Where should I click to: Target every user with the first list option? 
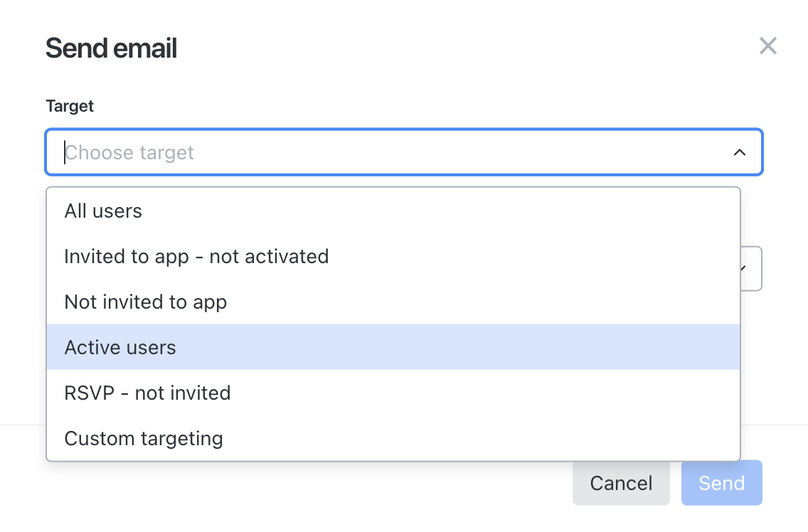[393, 211]
